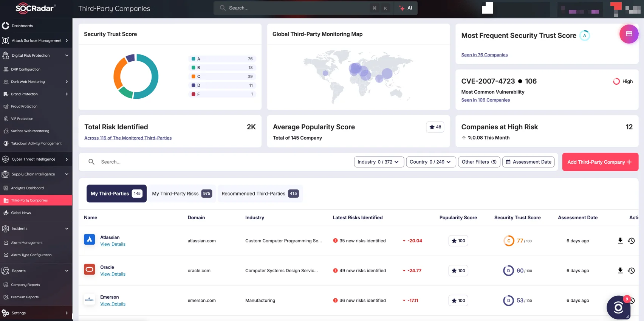Collapse the Reports section chevron
Image resolution: width=644 pixels, height=321 pixels.
[x=67, y=271]
